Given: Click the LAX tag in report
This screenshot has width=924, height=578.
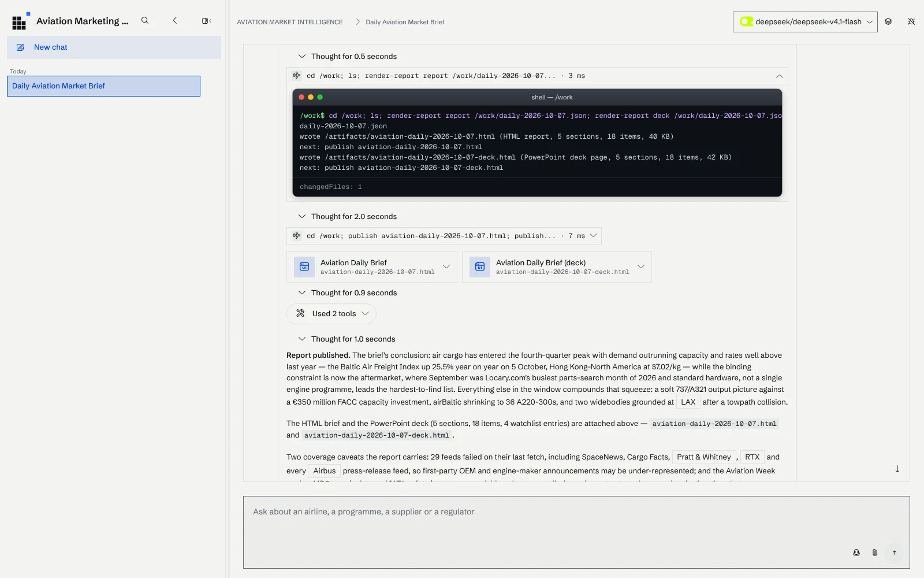Looking at the screenshot, I should [x=688, y=402].
